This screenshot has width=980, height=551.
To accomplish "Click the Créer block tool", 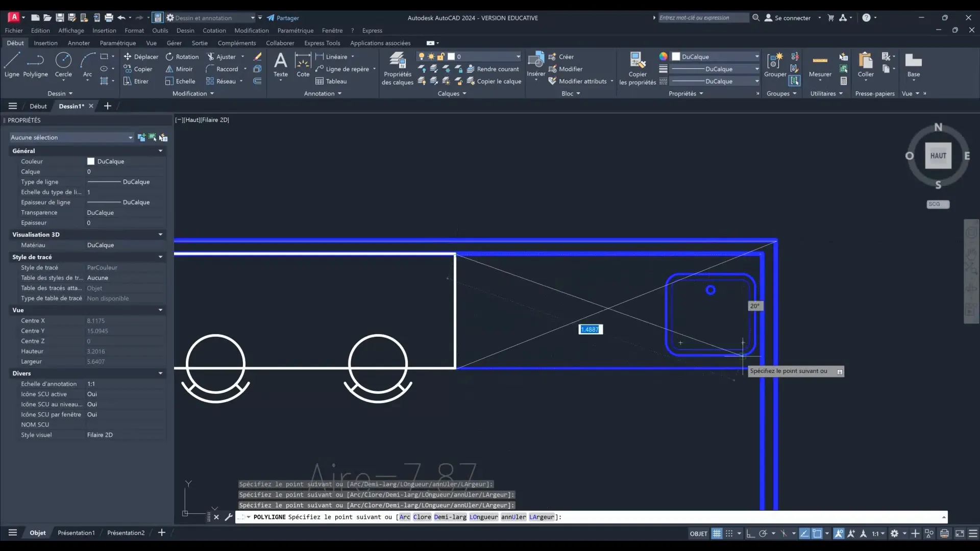I will click(x=561, y=57).
